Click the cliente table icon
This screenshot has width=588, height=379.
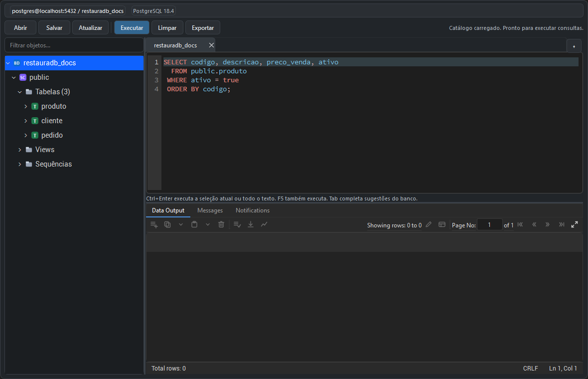click(x=35, y=121)
